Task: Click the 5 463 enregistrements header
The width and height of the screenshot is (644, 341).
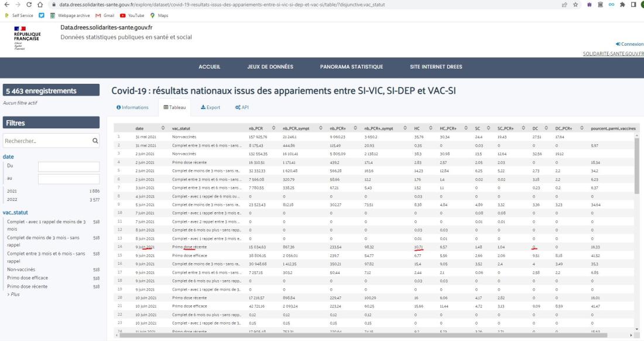Action: point(52,90)
